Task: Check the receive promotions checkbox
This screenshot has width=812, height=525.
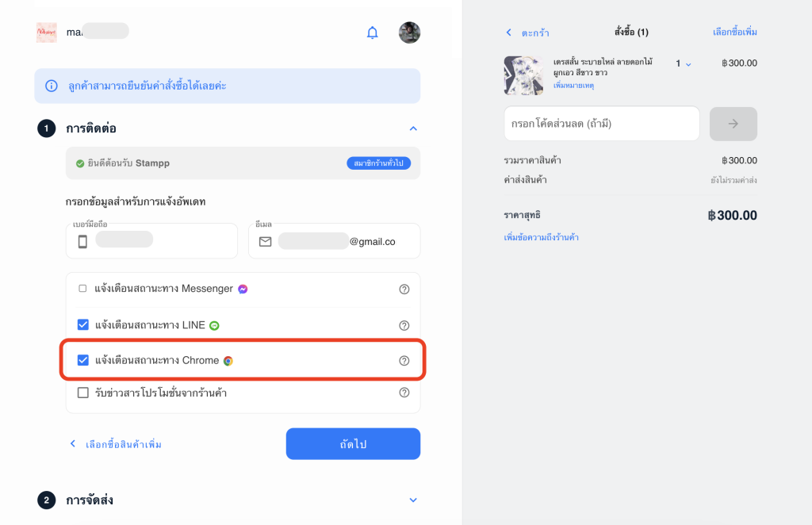Action: pos(82,393)
